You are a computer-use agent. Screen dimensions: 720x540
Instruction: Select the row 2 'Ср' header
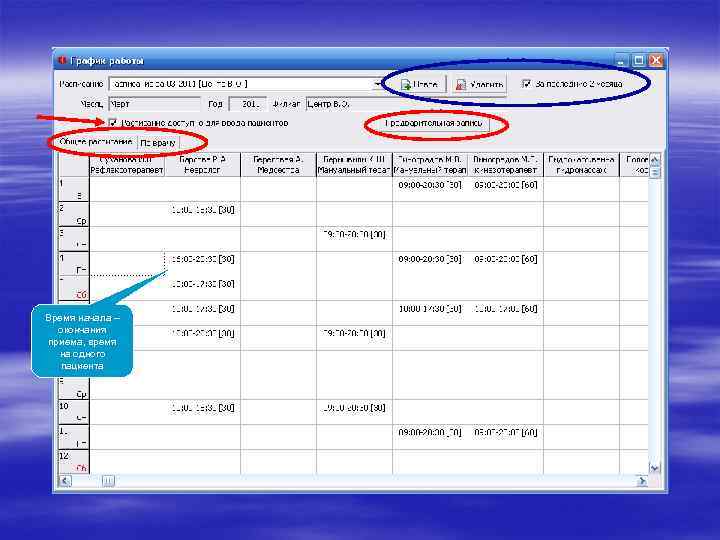74,214
